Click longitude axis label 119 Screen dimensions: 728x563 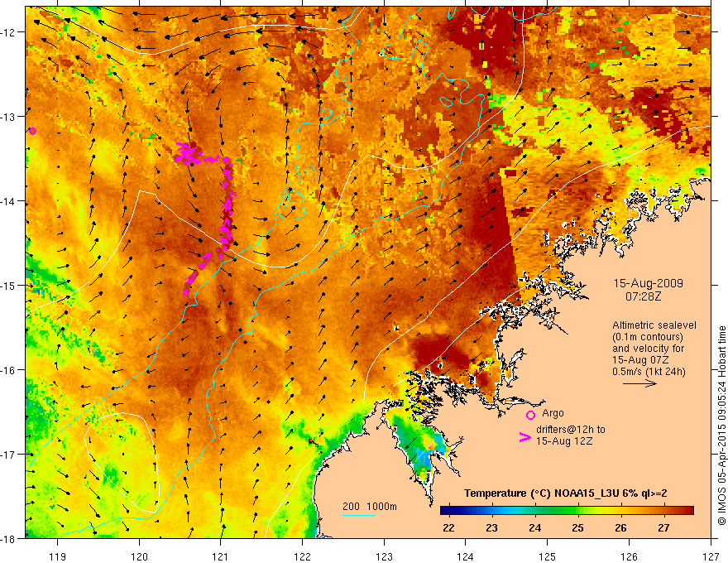tap(58, 556)
